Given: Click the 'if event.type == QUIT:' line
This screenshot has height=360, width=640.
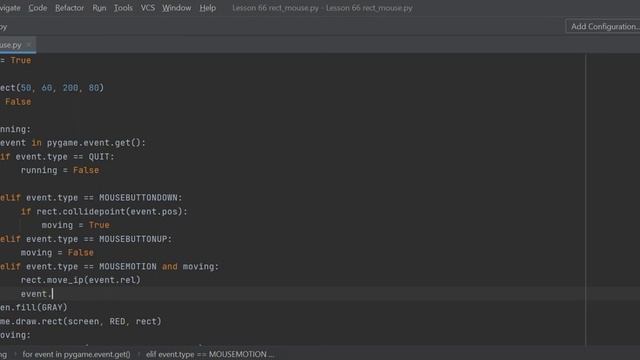Looking at the screenshot, I should 57,156.
